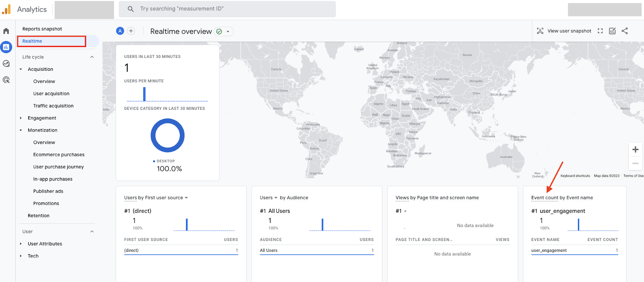The height and width of the screenshot is (282, 644).
Task: Collapse the Life cycle section
Action: (92, 57)
